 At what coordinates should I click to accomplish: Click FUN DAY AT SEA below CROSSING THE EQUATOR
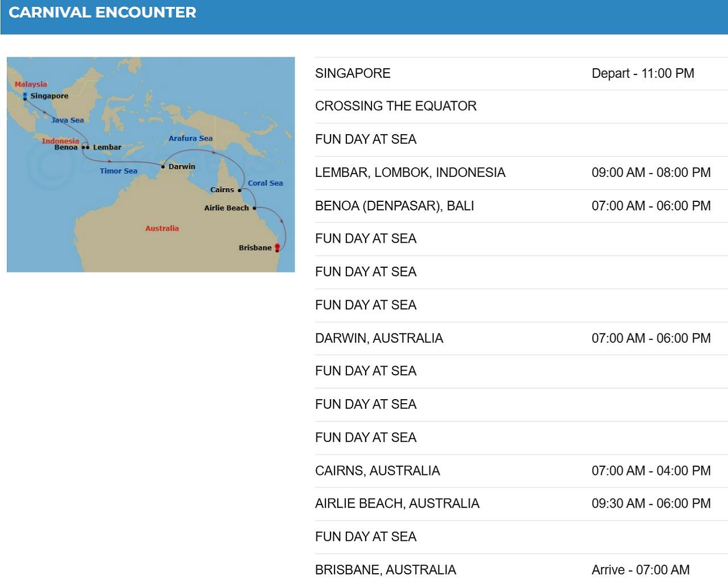point(366,139)
